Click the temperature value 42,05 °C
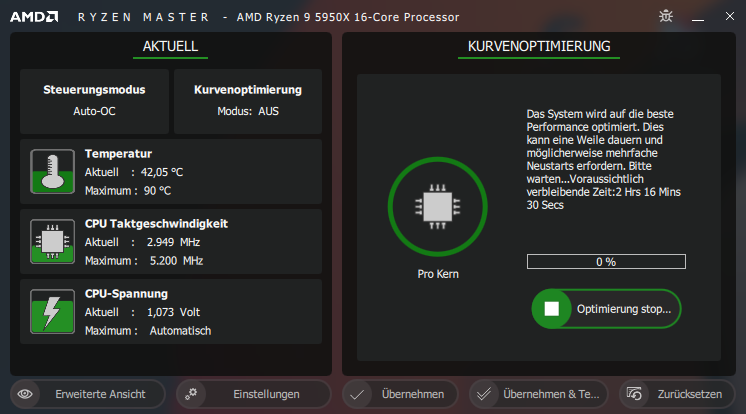 [x=162, y=172]
